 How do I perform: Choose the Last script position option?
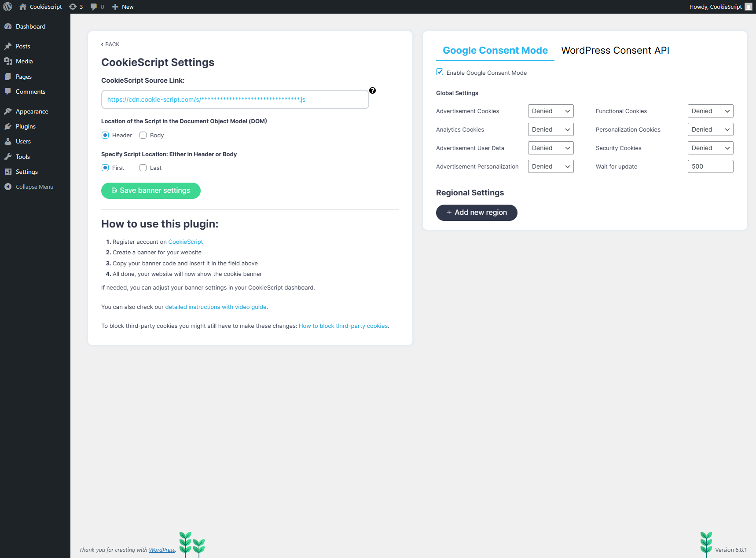coord(143,168)
